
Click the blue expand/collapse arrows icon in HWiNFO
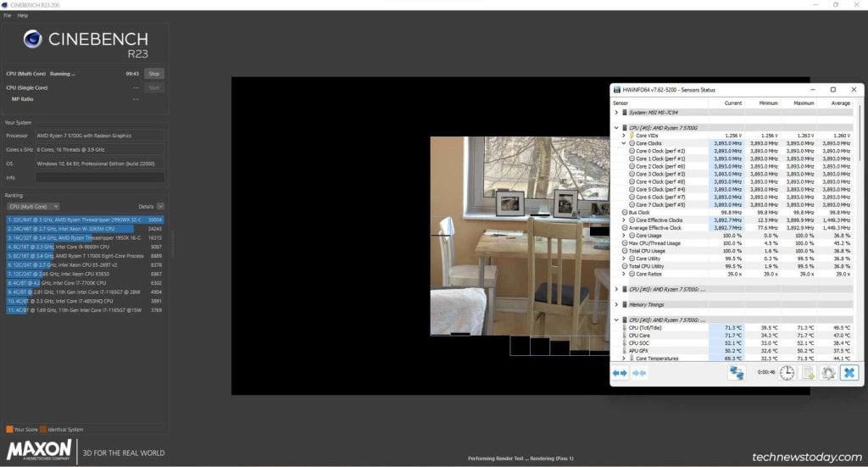coord(620,374)
